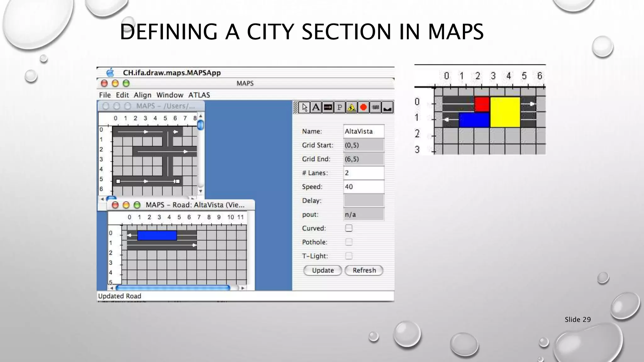Click the Refresh button
644x362 pixels.
pos(364,270)
